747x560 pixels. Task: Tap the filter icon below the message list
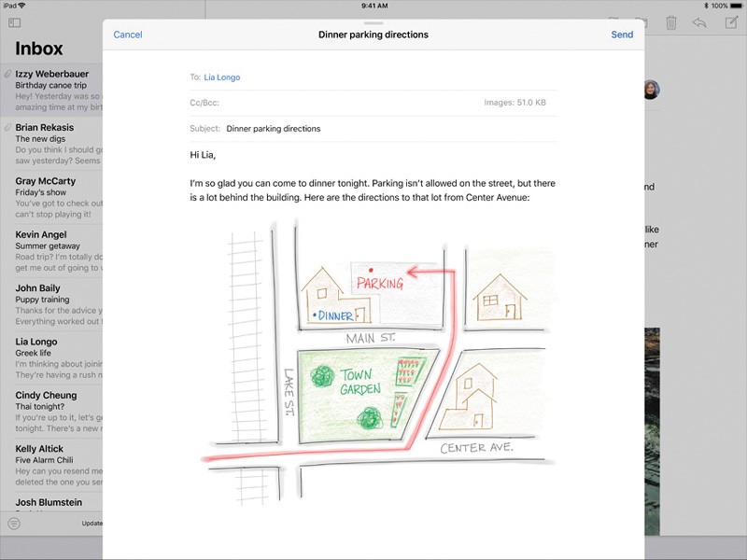pos(14,524)
